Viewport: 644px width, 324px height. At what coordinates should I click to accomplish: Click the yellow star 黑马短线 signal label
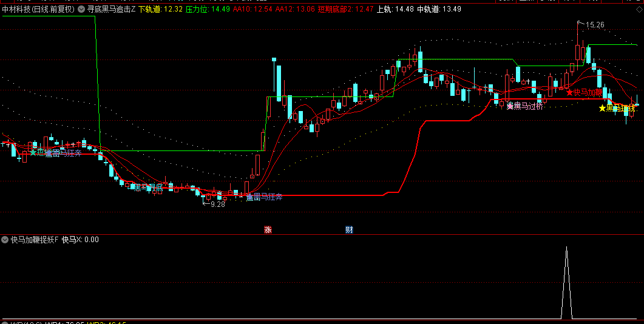(x=617, y=109)
